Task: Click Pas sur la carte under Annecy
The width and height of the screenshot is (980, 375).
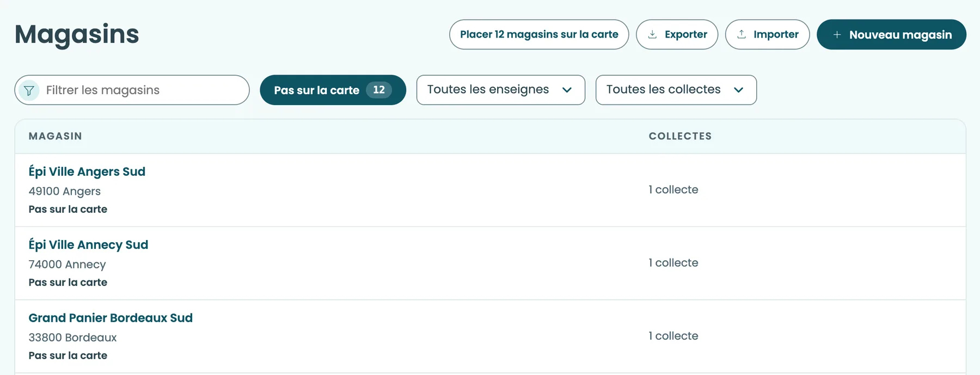Action: (68, 282)
